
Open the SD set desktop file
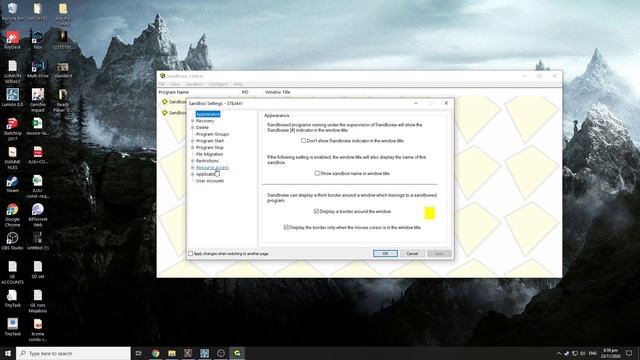click(x=38, y=269)
